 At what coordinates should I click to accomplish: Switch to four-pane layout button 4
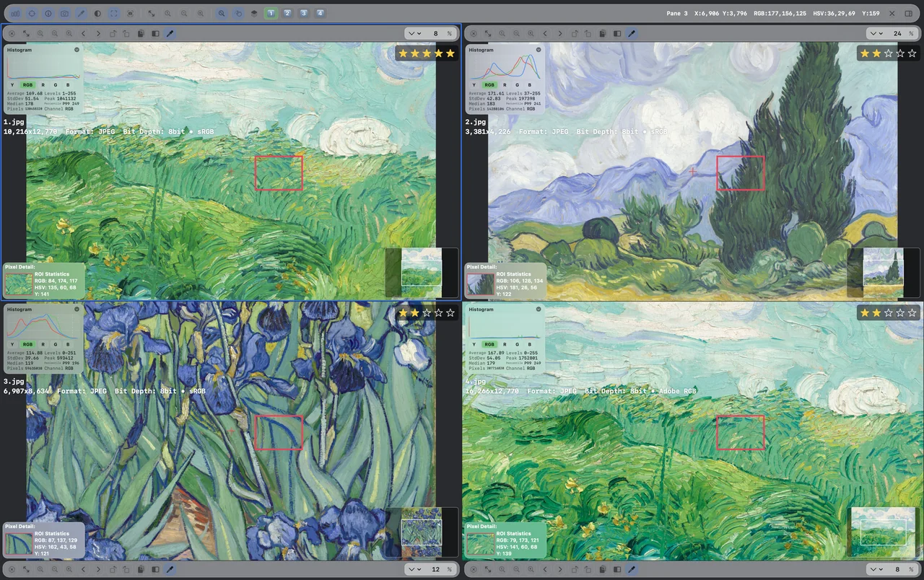320,13
